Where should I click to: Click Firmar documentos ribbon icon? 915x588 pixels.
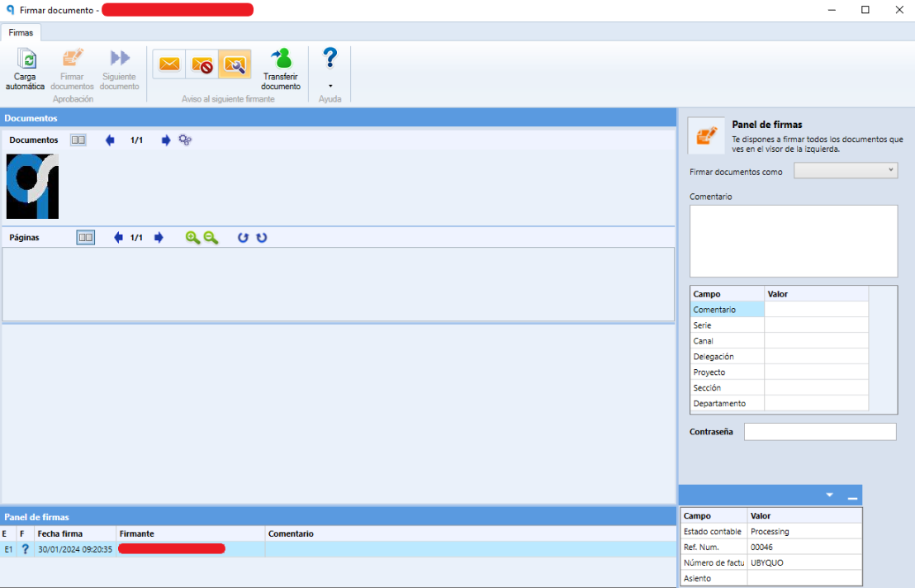click(72, 69)
